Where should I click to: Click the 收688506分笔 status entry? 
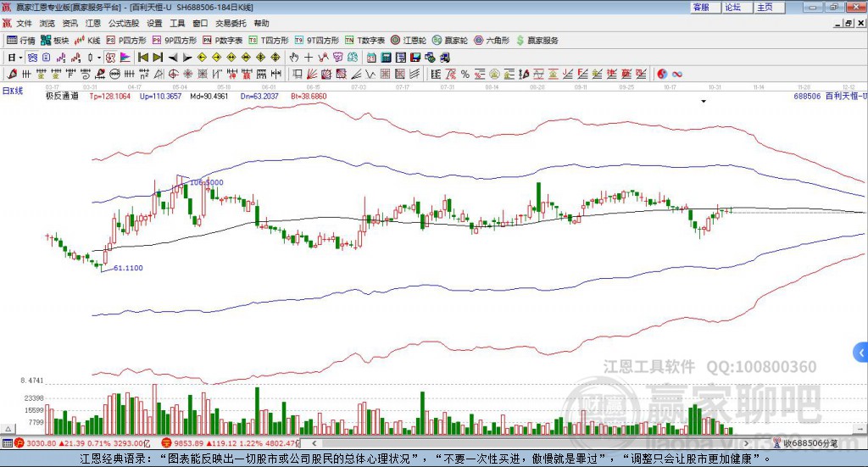pos(806,443)
